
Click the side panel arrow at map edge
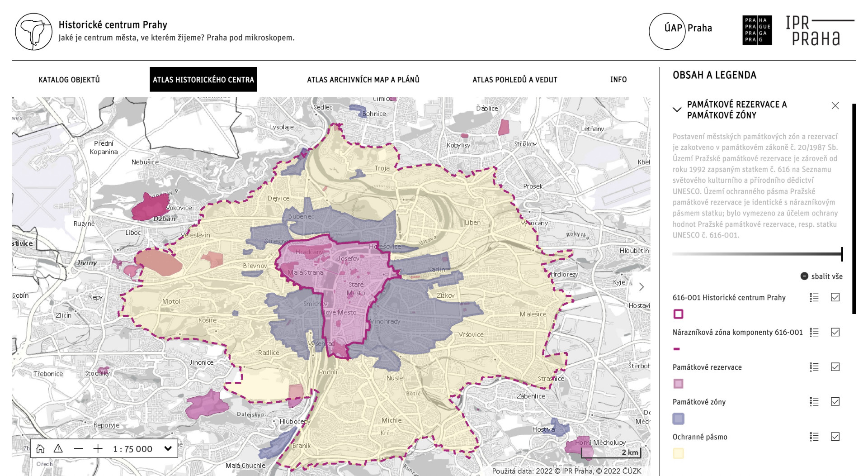(x=641, y=287)
